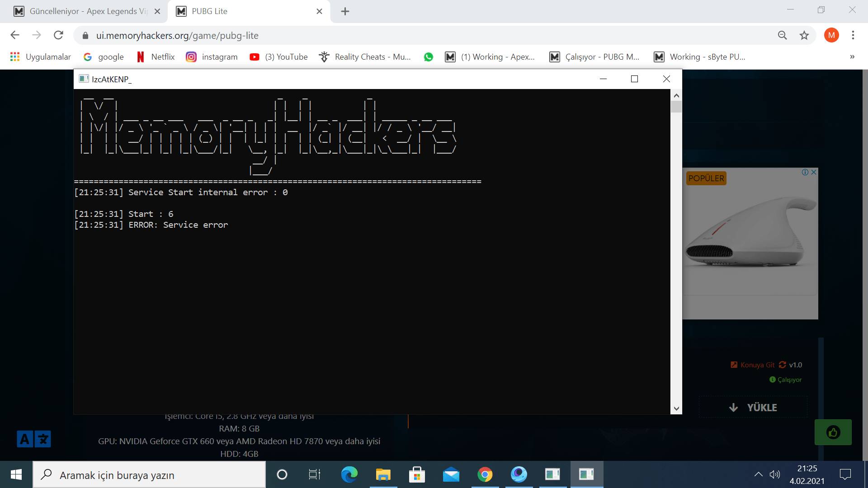Open a new browser tab

tap(345, 11)
